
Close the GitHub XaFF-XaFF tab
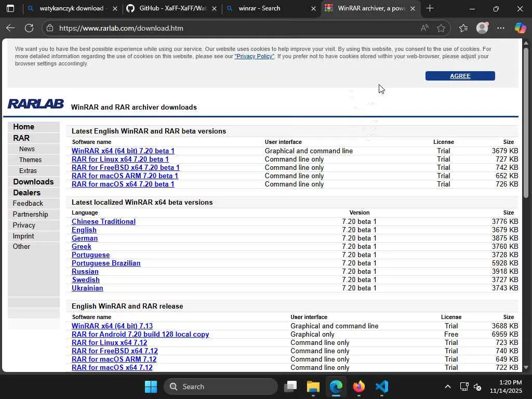(x=214, y=8)
